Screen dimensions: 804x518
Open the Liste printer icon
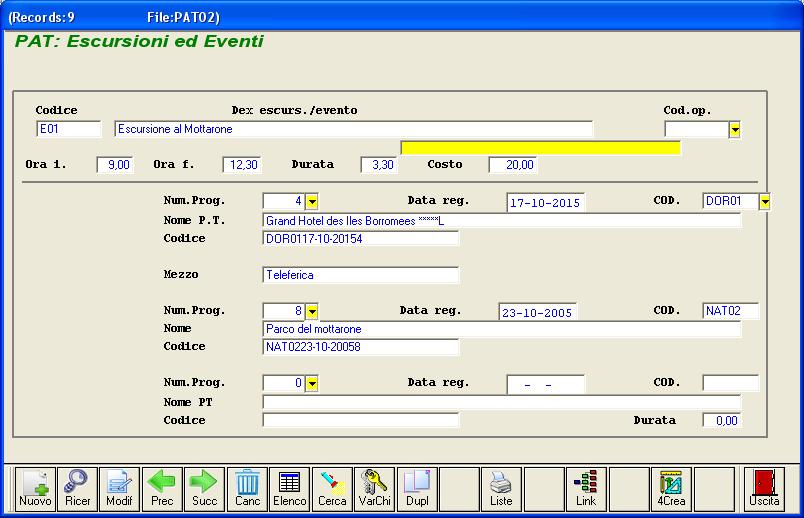pyautogui.click(x=501, y=489)
